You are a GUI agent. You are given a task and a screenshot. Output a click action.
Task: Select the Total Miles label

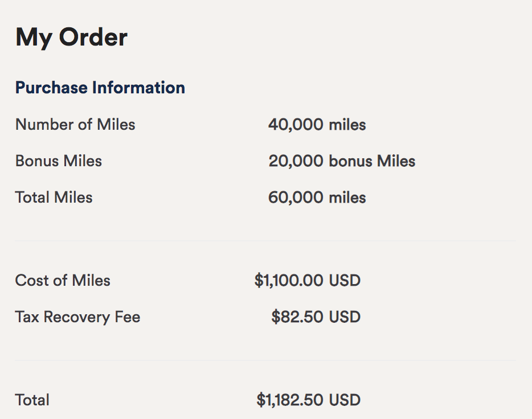coord(54,198)
